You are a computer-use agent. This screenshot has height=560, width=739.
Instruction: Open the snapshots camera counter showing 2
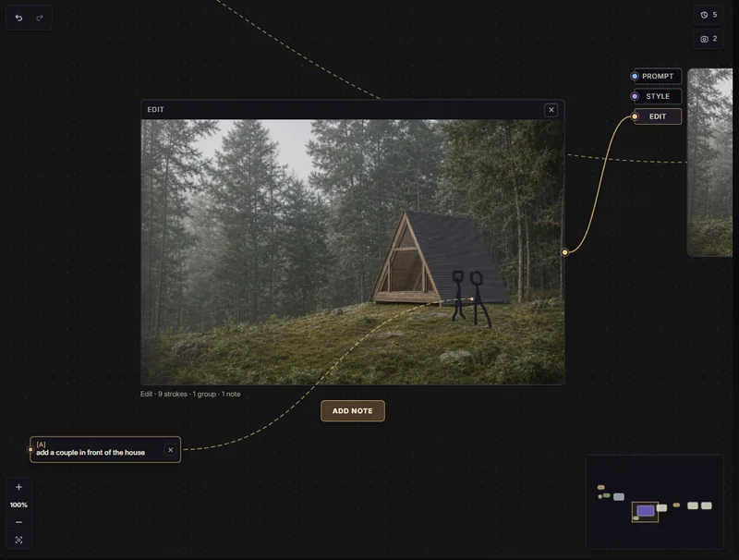click(709, 39)
